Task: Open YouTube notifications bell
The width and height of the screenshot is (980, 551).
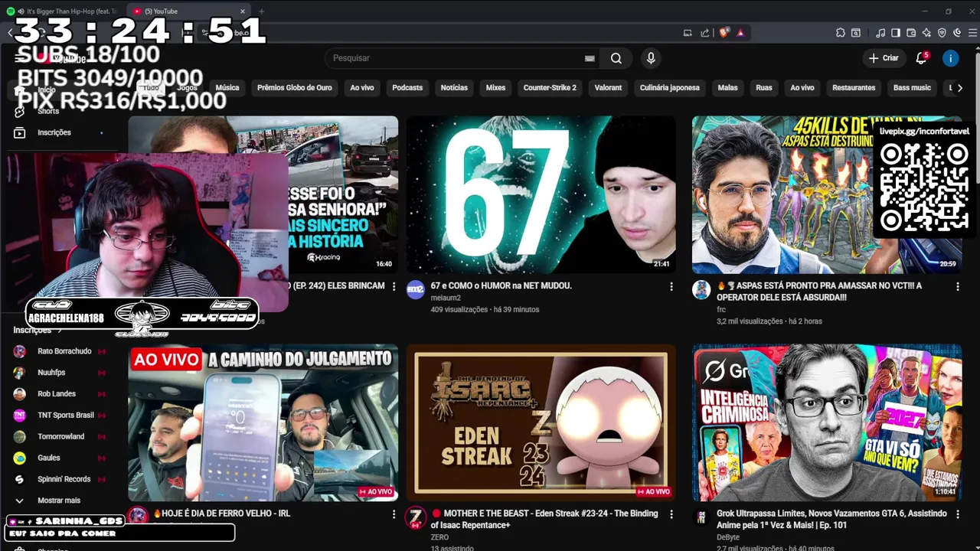Action: click(921, 58)
